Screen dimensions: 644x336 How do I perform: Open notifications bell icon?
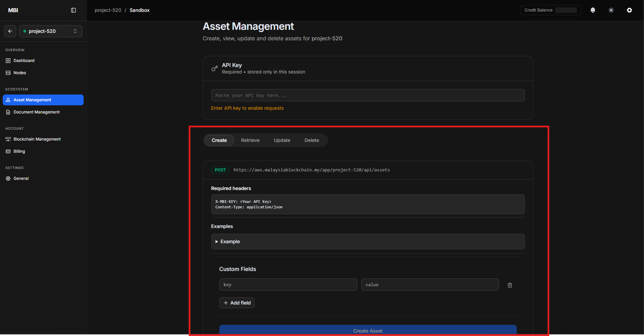click(593, 10)
